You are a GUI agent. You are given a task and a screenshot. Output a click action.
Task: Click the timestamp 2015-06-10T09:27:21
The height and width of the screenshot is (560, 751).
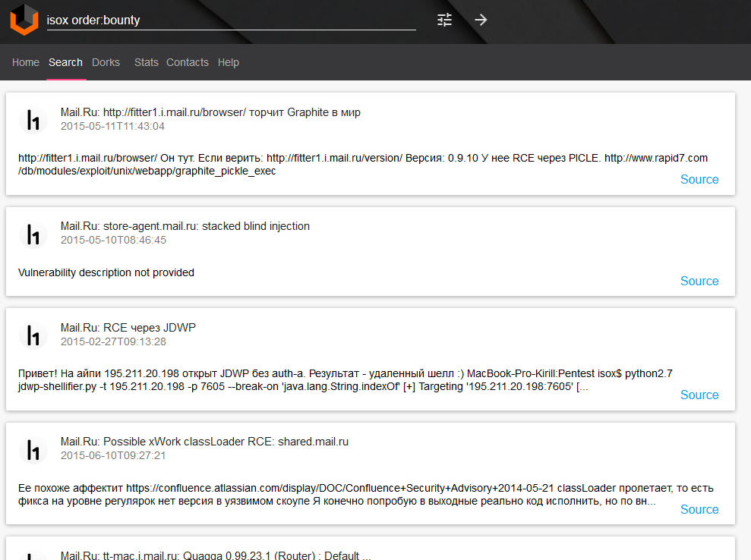click(x=113, y=455)
